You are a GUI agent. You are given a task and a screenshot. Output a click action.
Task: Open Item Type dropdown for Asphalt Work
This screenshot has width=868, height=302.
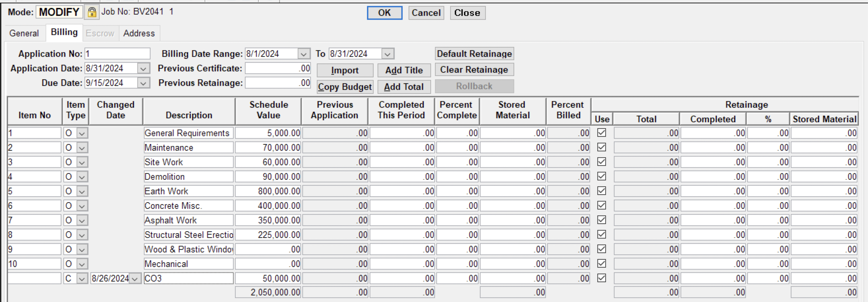tap(82, 220)
